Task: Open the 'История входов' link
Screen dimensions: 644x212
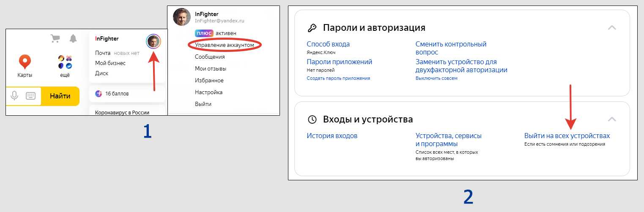Action: point(332,136)
